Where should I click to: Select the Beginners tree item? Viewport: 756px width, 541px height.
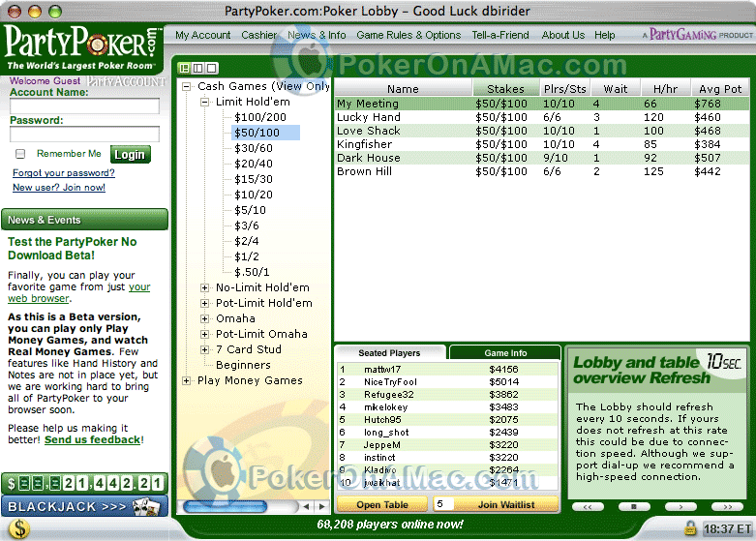click(243, 365)
